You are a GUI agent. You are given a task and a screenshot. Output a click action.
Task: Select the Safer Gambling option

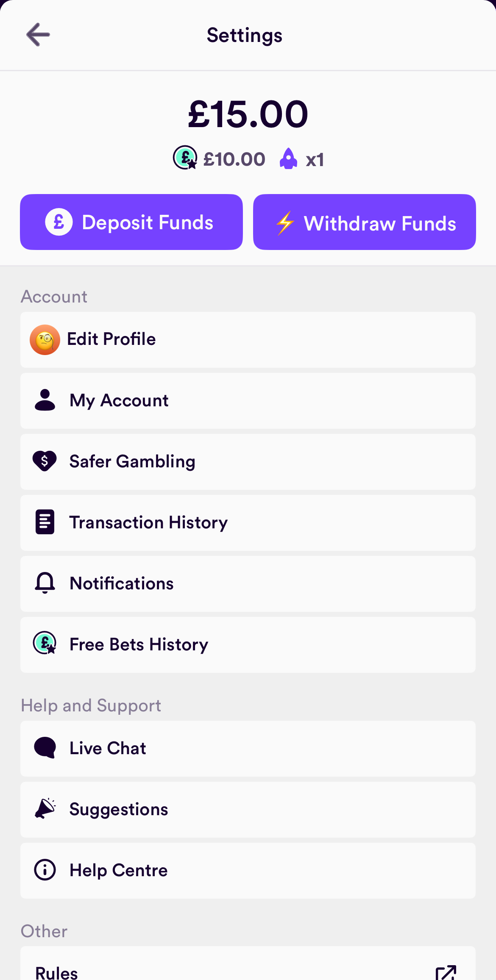[x=248, y=462]
